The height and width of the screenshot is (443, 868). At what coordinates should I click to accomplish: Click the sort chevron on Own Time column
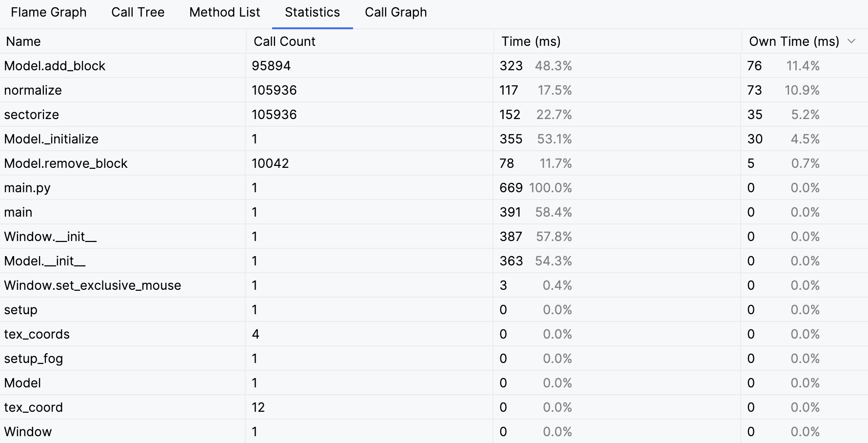[x=851, y=41]
